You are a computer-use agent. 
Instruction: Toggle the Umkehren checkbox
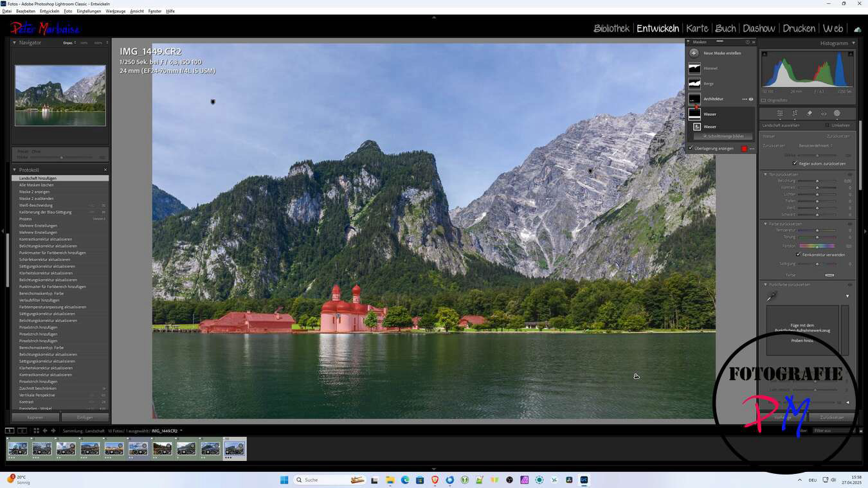click(x=827, y=125)
